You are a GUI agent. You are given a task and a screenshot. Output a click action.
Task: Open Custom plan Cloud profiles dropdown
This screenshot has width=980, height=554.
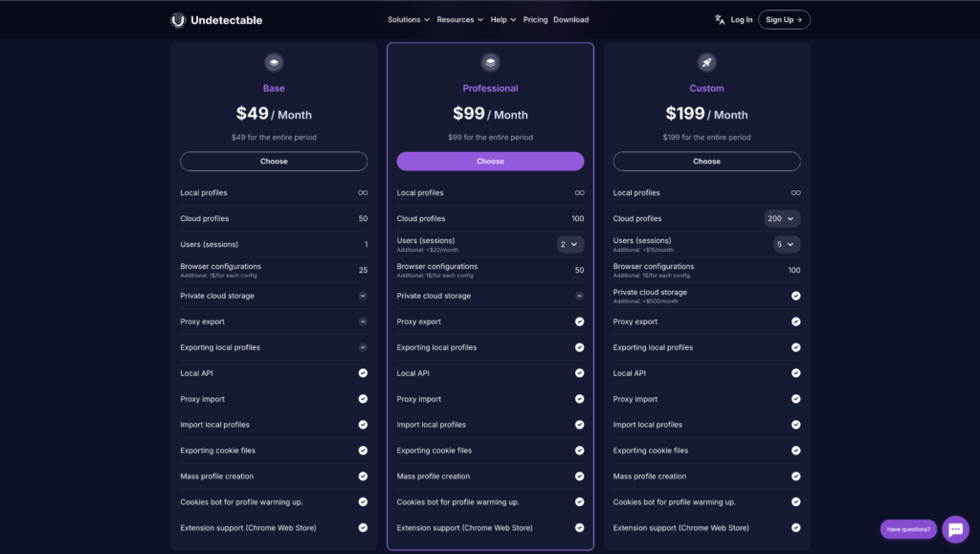click(x=782, y=218)
